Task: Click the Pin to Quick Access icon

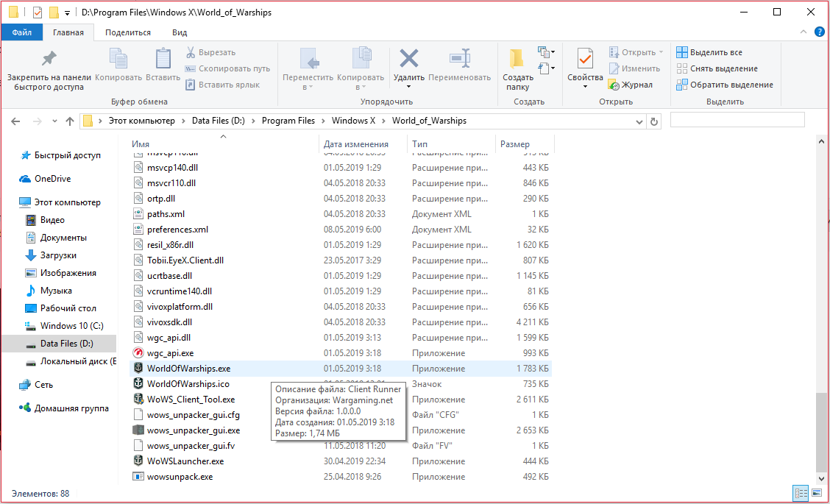Action: click(49, 58)
